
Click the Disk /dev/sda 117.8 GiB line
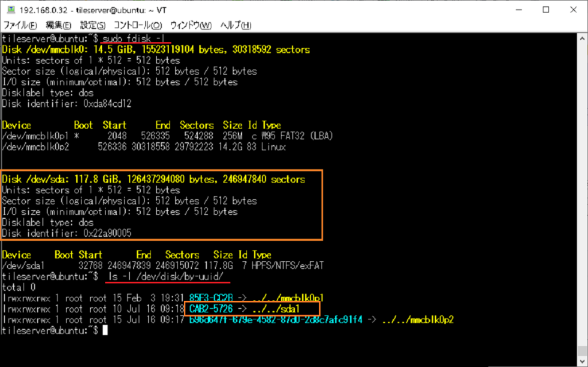point(153,179)
